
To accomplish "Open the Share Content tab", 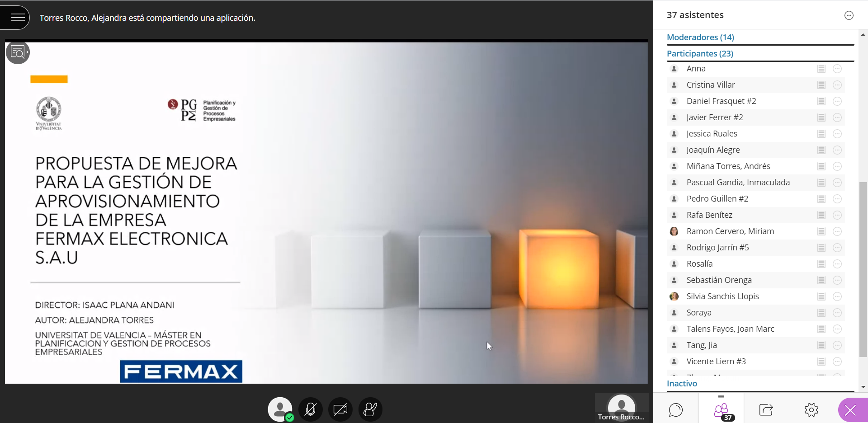I will (766, 409).
